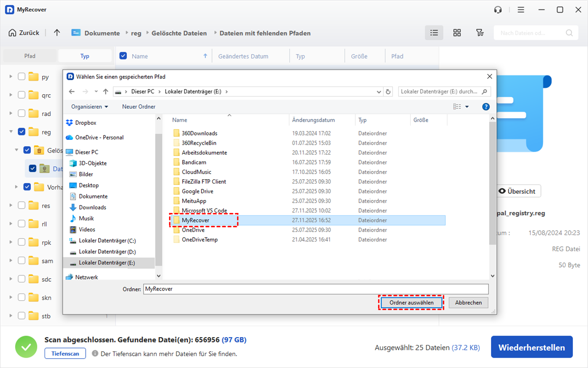Toggle the Name column select-all checkbox
The width and height of the screenshot is (588, 368).
point(123,56)
